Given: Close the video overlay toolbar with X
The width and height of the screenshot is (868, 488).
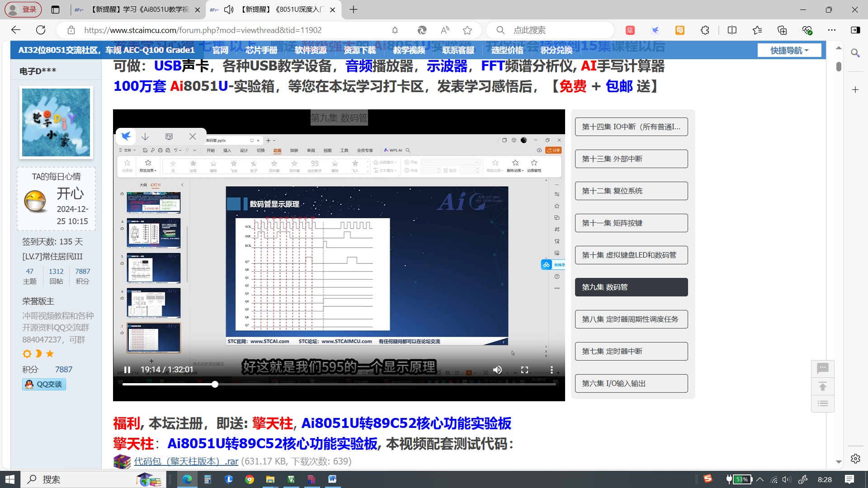Looking at the screenshot, I should (193, 136).
